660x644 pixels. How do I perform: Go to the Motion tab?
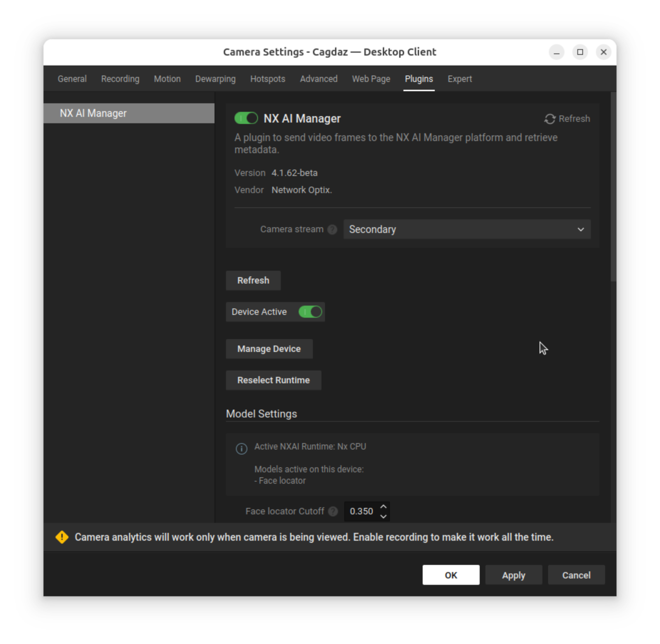pyautogui.click(x=167, y=79)
